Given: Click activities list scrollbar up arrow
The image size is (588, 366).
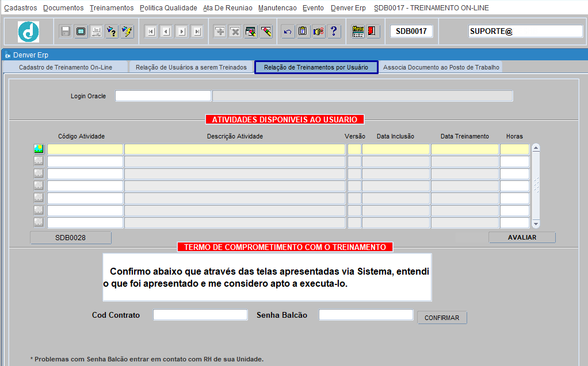Looking at the screenshot, I should 536,148.
